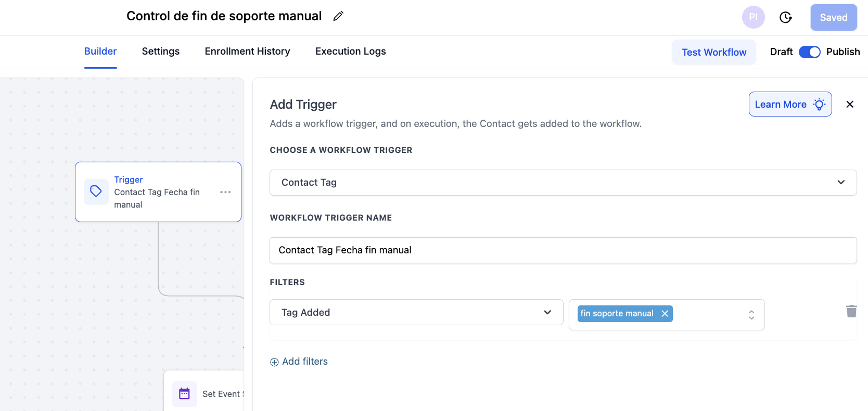868x411 pixels.
Task: Click the Learn More button
Action: click(789, 104)
